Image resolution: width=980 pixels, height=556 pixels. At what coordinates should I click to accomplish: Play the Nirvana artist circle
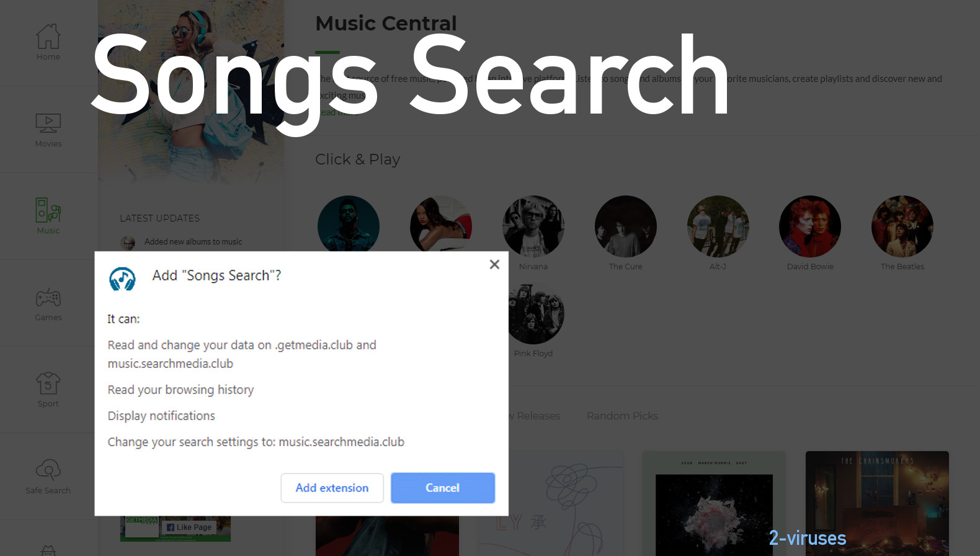[533, 226]
